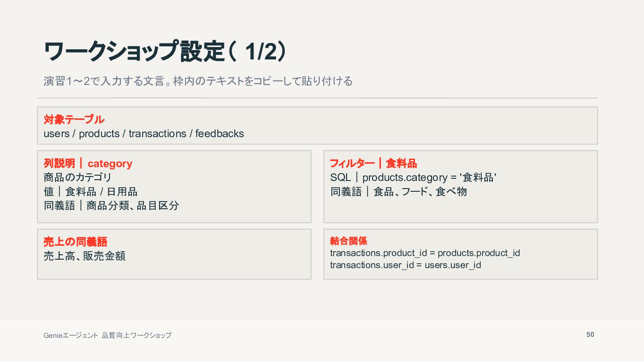Select the subtitle text about 演習1〜2

198,81
